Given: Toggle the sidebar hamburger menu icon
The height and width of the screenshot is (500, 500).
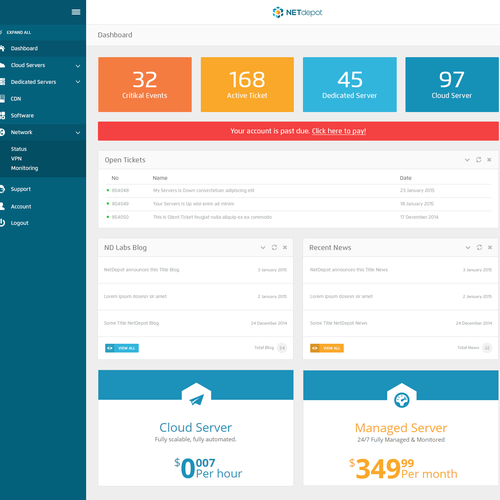Looking at the screenshot, I should click(76, 12).
